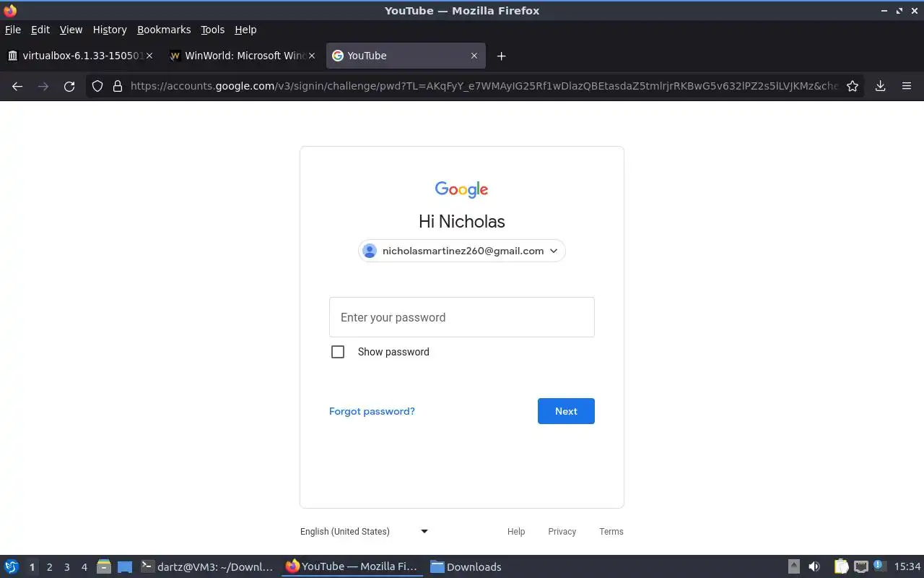Switch to the virtualbox-6.1.33 tab
The height and width of the screenshot is (578, 924).
tap(79, 56)
